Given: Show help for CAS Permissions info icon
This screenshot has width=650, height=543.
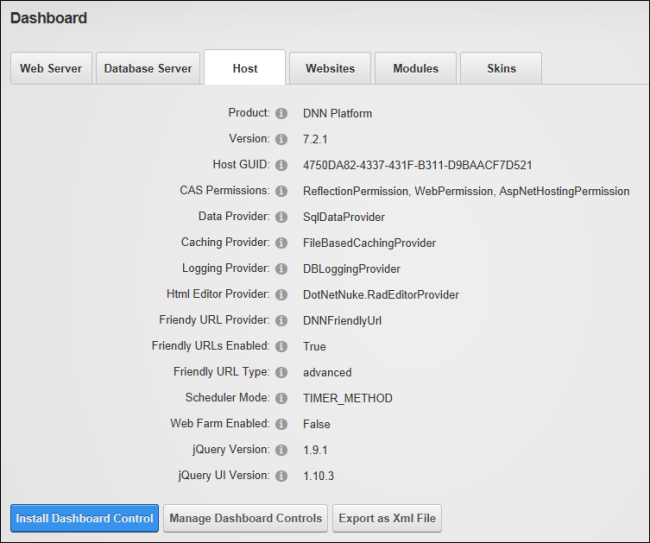Looking at the screenshot, I should click(x=281, y=191).
